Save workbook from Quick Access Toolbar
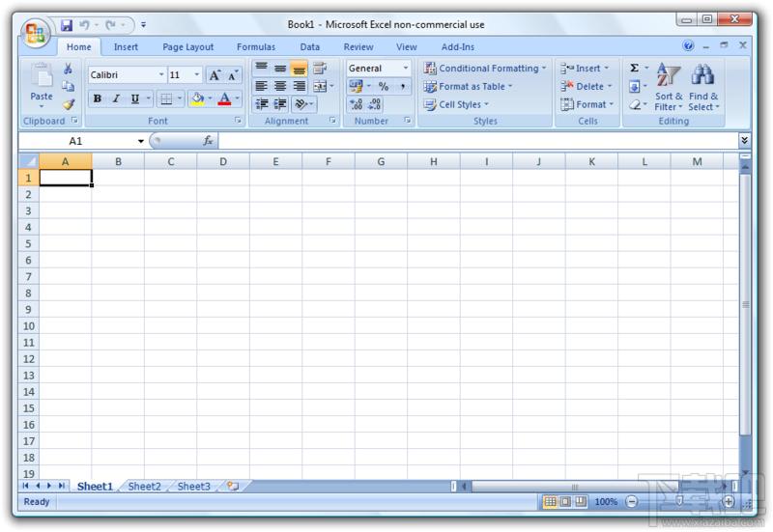The width and height of the screenshot is (773, 532). click(67, 25)
